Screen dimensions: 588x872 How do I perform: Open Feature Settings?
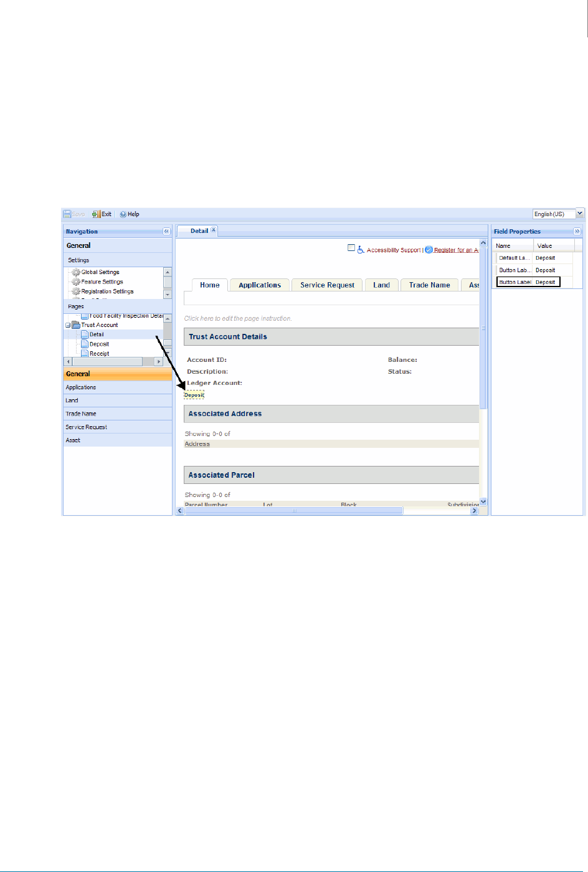[x=102, y=282]
